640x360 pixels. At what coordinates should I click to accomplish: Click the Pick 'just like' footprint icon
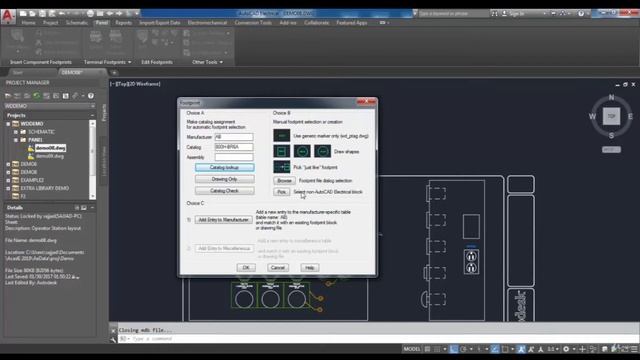(282, 167)
